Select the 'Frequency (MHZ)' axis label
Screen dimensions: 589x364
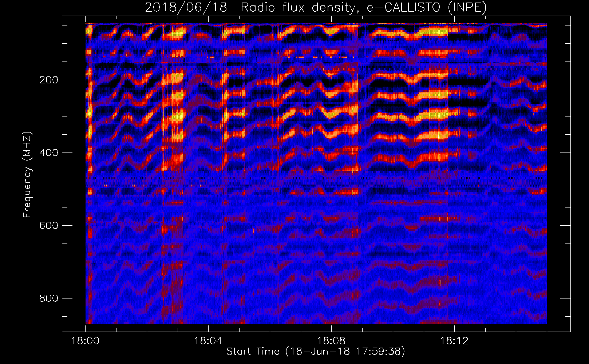tap(27, 174)
